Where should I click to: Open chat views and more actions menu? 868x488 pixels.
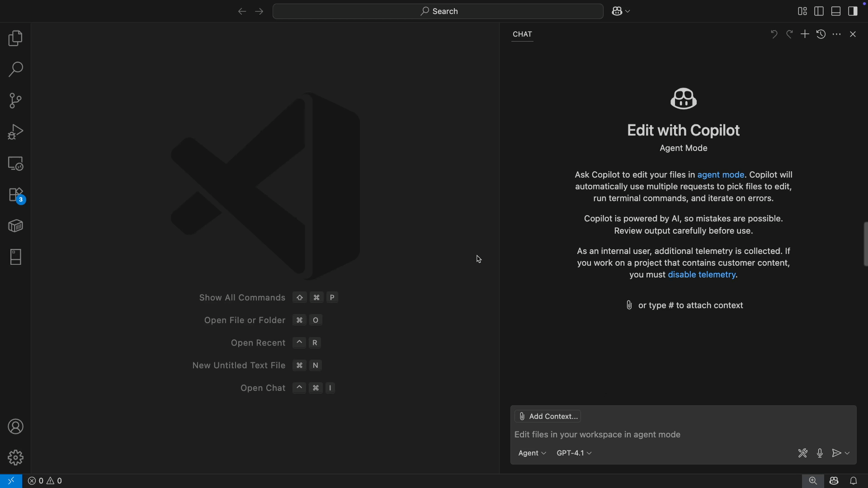pos(837,34)
